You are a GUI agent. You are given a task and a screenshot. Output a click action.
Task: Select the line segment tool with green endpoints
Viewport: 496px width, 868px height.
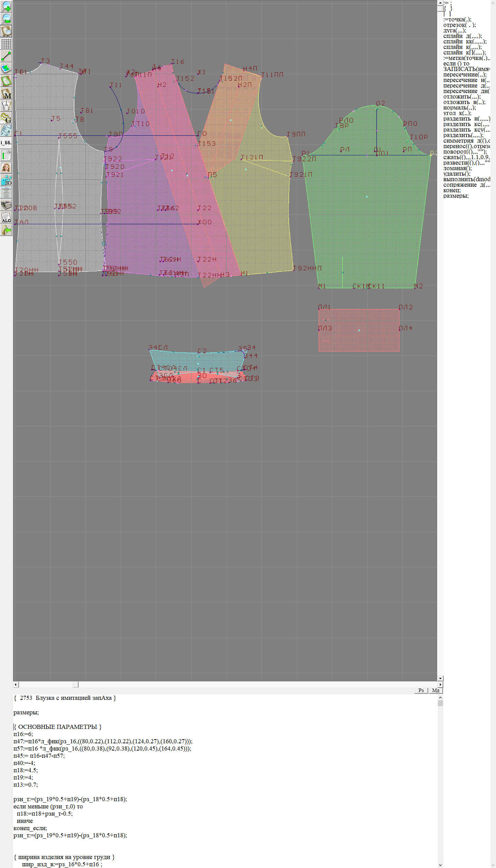pyautogui.click(x=6, y=56)
